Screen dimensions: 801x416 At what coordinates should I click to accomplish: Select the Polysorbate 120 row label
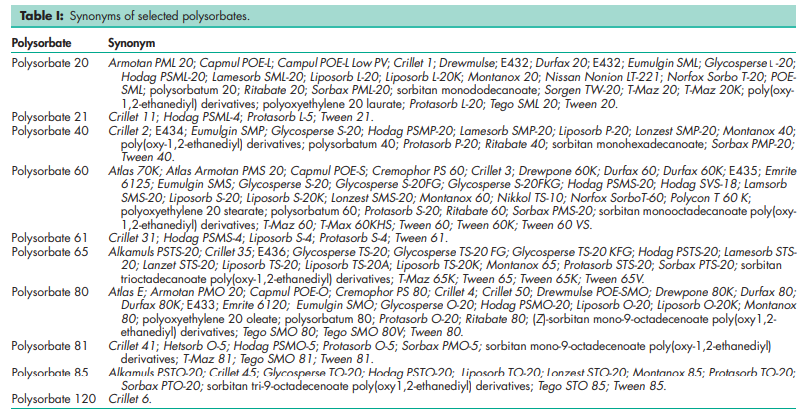(x=50, y=400)
